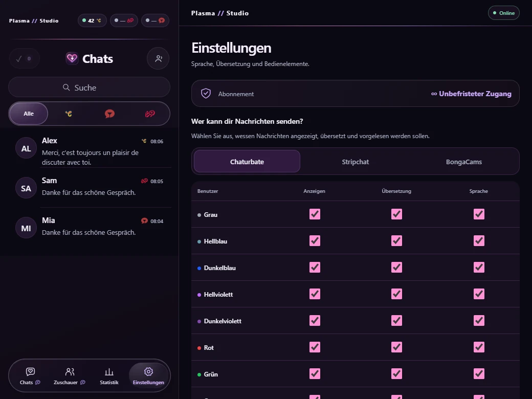
Task: Open the Statistik bar chart icon
Action: 109,372
